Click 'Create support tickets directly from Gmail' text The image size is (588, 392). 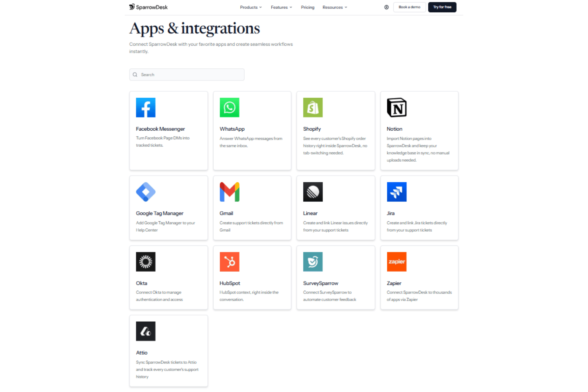[251, 226]
